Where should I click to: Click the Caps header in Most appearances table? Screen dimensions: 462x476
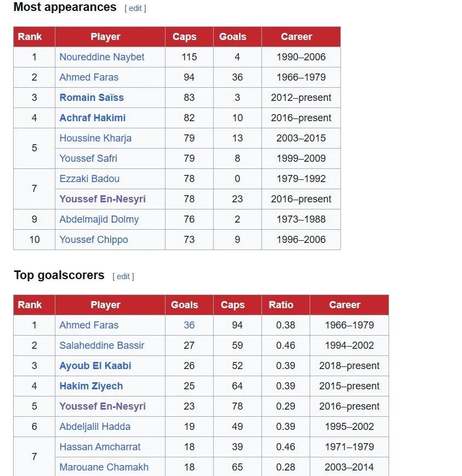(184, 37)
